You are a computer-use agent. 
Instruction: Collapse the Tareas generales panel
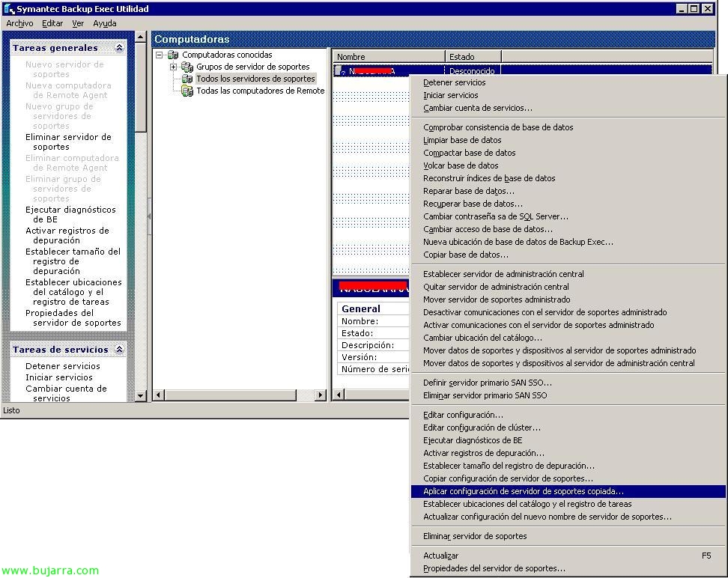coord(119,48)
